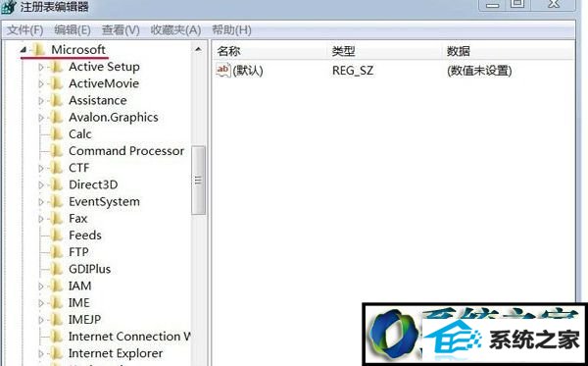Select the Microsoft key label
The height and width of the screenshot is (366, 588).
click(78, 49)
